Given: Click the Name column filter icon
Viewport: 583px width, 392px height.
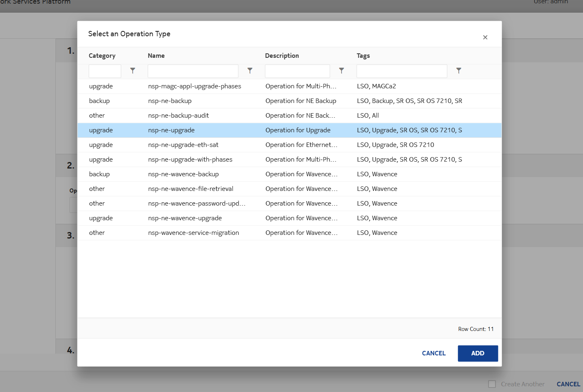Looking at the screenshot, I should tap(250, 71).
